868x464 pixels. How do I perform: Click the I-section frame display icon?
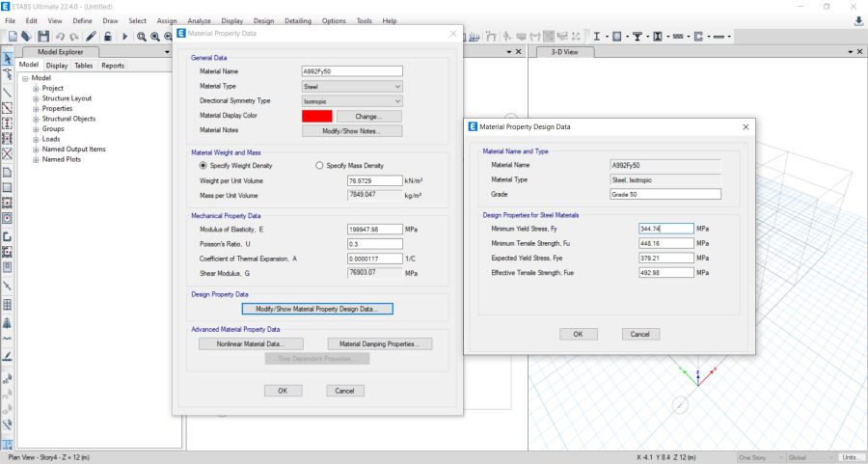pos(597,37)
